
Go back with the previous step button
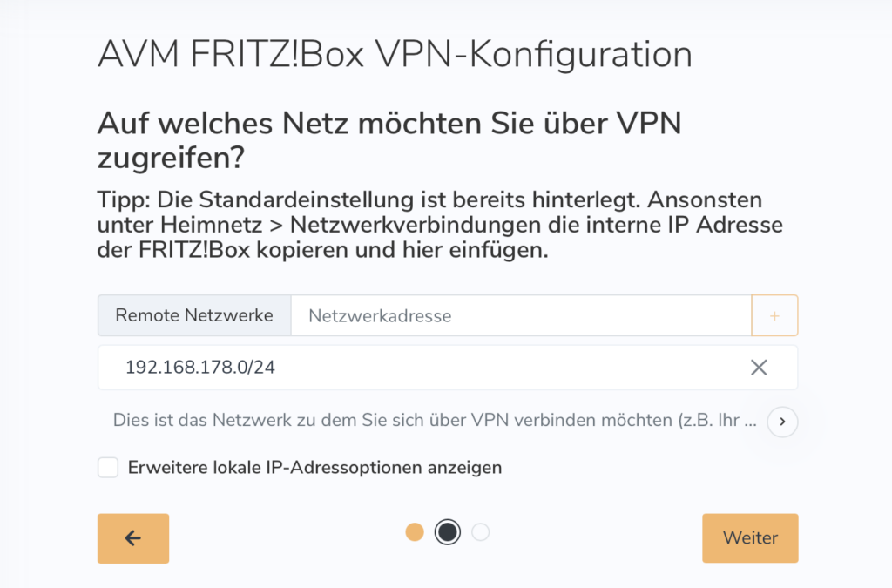coord(132,537)
